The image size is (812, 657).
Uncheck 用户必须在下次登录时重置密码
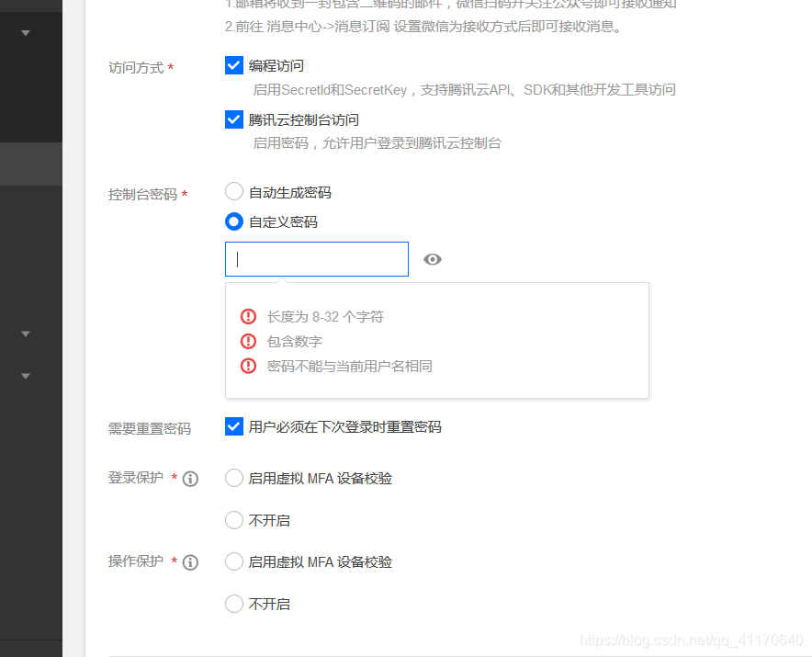(234, 426)
